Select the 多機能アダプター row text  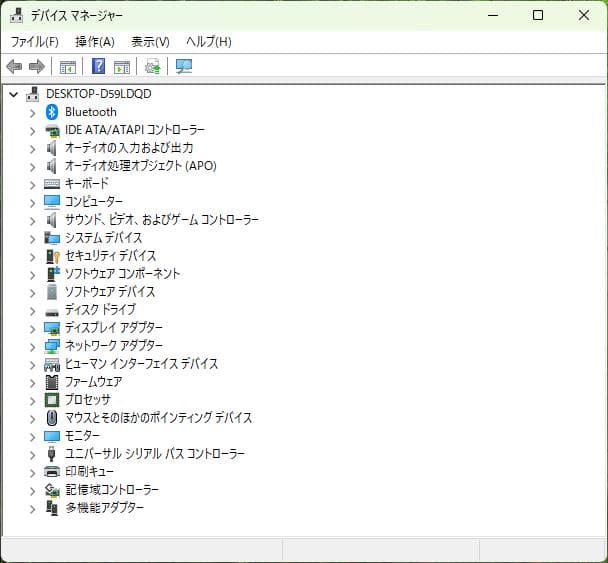(104, 508)
